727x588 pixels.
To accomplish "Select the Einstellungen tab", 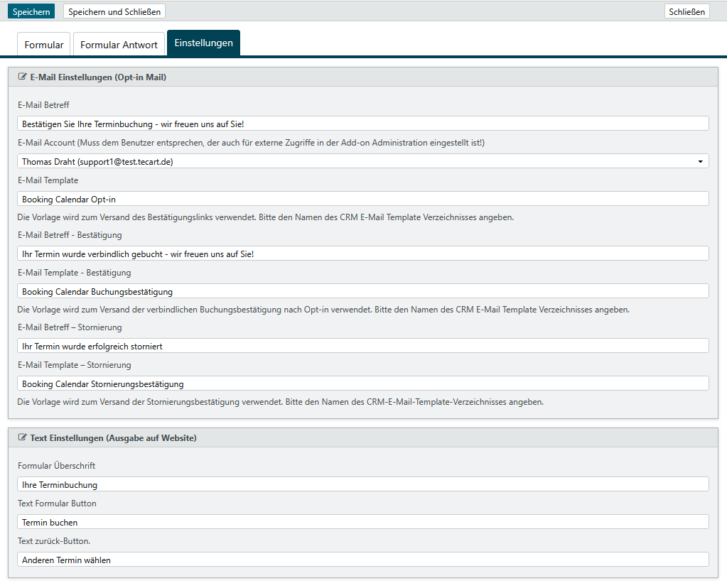I will click(203, 43).
